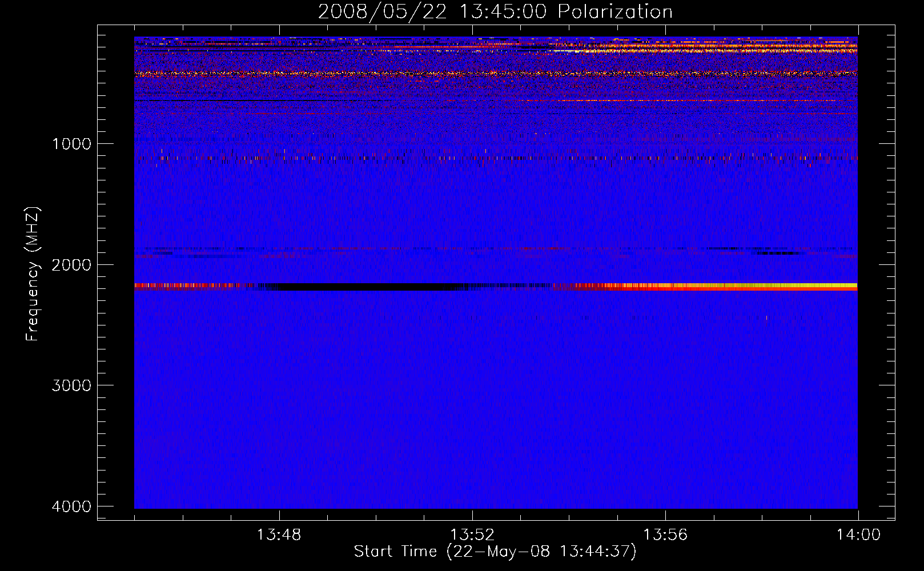Click the 13:56 time tick label
The width and height of the screenshot is (924, 571).
tap(665, 535)
